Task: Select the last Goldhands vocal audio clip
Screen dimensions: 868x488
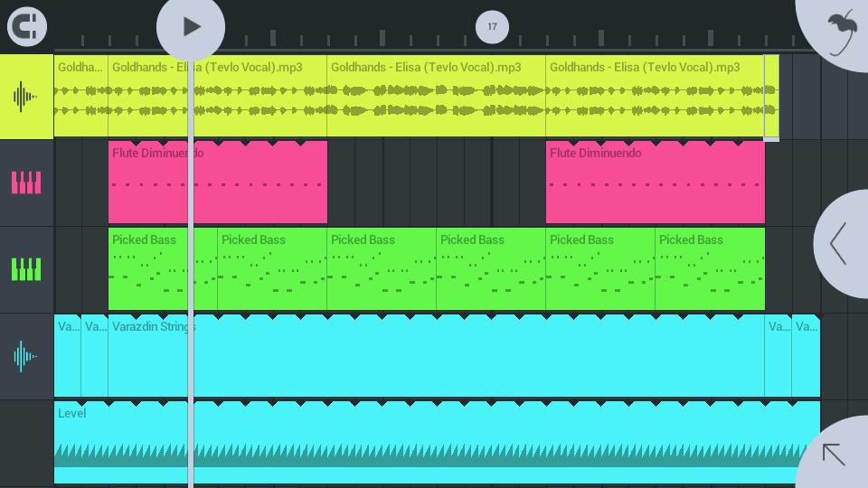Action: 655,96
